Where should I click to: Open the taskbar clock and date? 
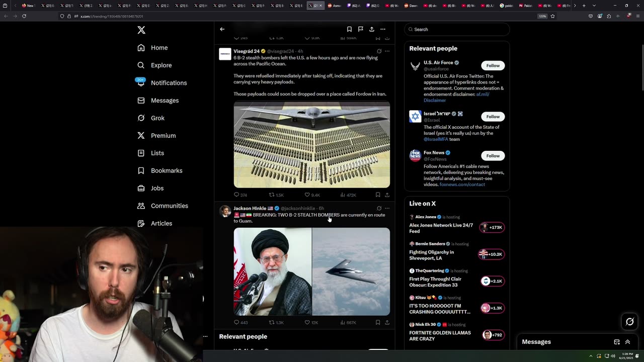(627, 356)
